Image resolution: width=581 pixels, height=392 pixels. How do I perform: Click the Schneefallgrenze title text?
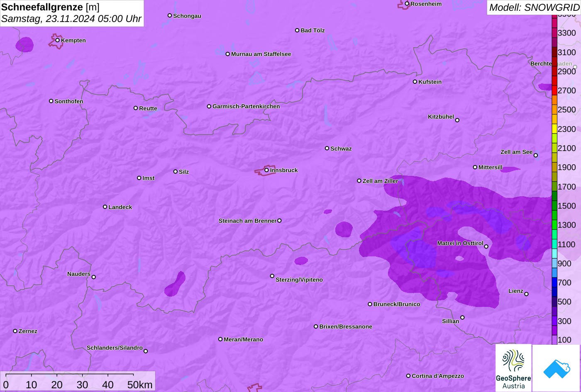coord(42,7)
